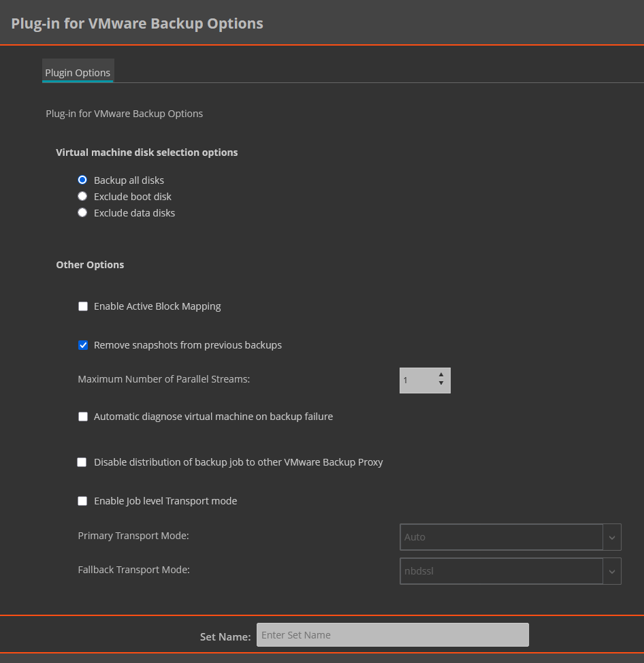Click the Set Name input field
This screenshot has height=663, width=644.
[393, 634]
